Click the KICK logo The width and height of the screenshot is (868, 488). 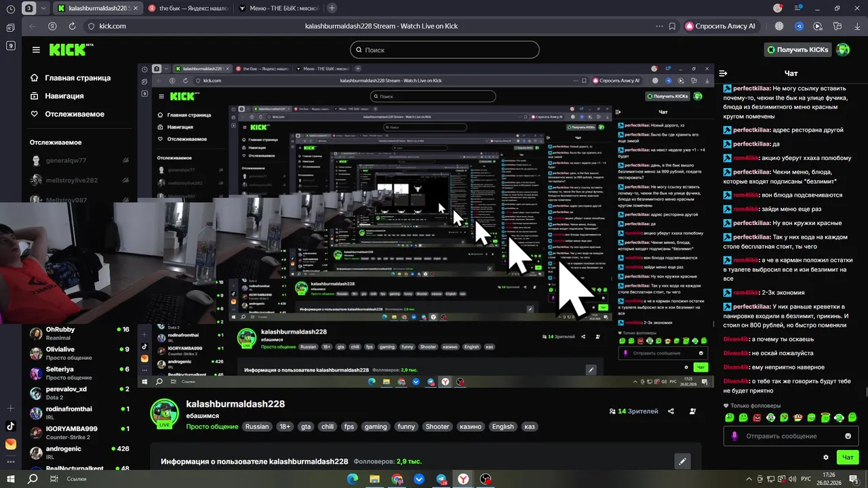(x=71, y=49)
